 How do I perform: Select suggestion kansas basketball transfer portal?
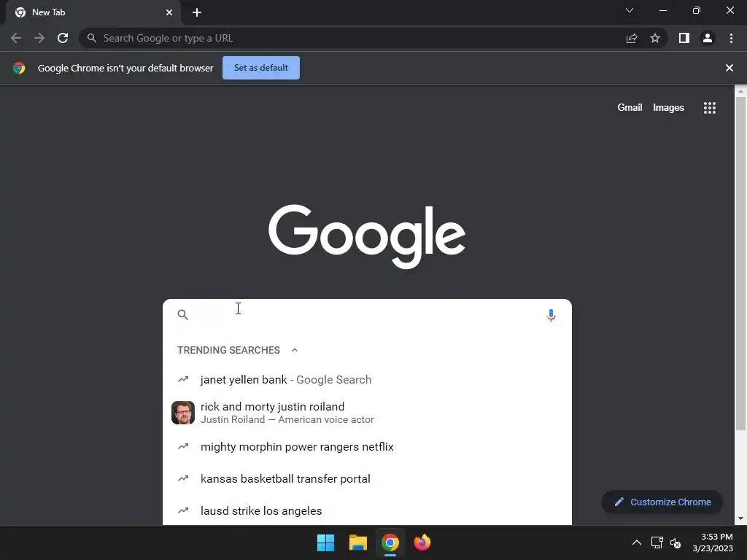[x=367, y=478]
